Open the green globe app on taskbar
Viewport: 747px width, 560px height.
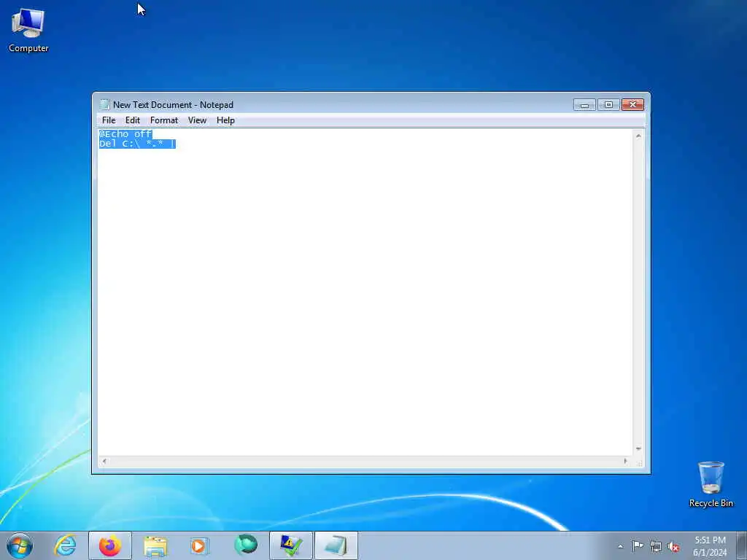click(245, 545)
